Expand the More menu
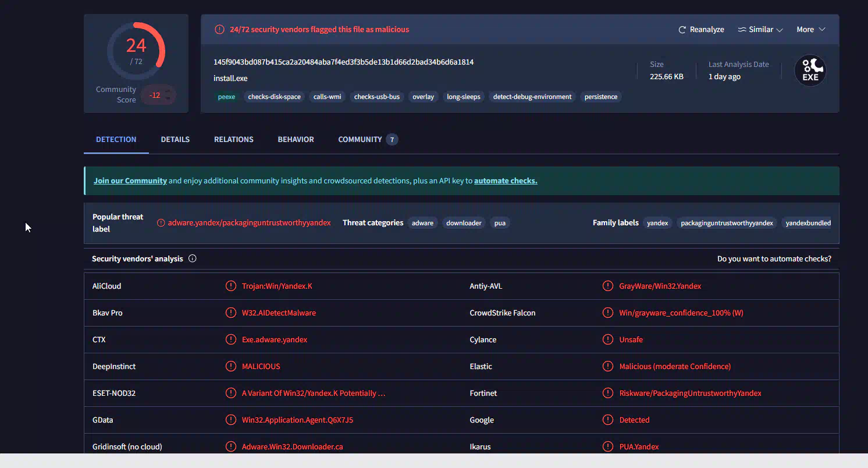The image size is (868, 468). 811,29
